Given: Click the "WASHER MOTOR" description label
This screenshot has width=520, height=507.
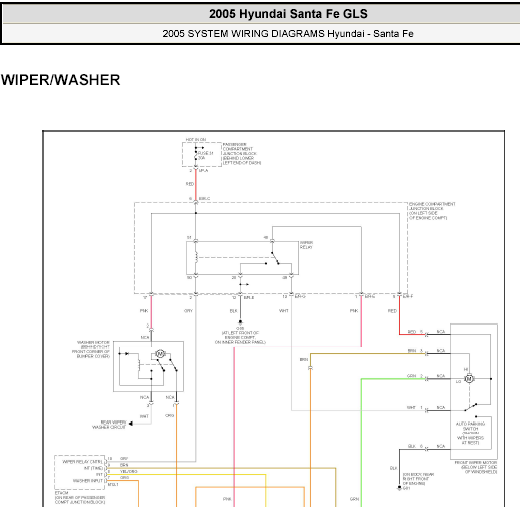Looking at the screenshot, I should 91,349.
